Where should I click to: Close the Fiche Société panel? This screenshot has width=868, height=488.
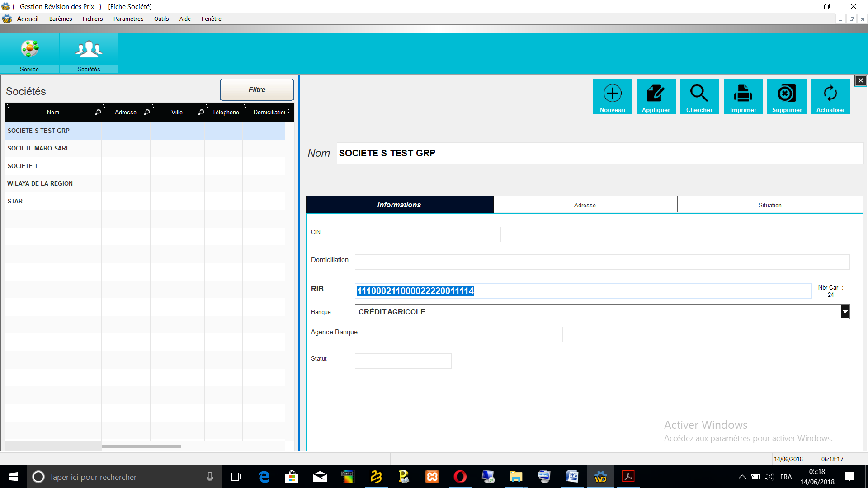click(860, 80)
